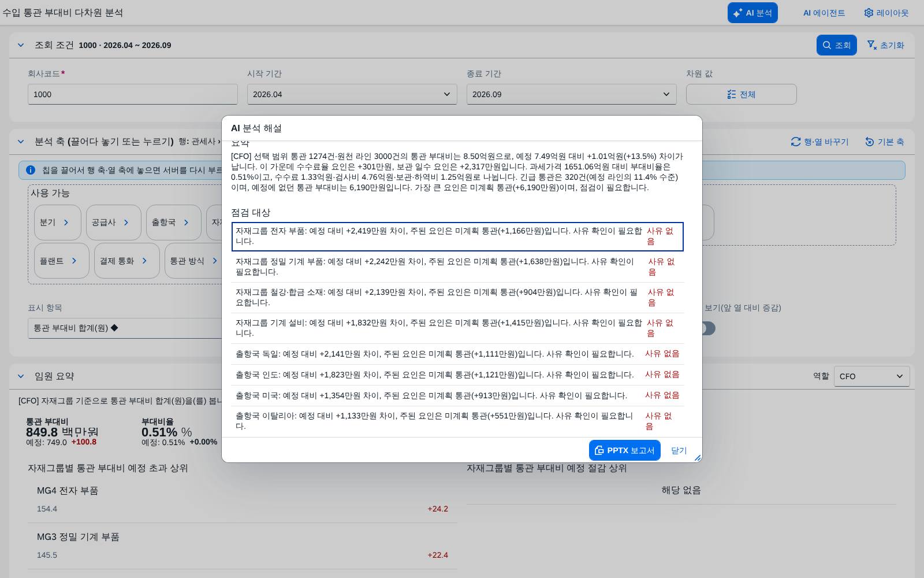
Task: Collapse the 임원 요약 section chevron
Action: [x=21, y=376]
